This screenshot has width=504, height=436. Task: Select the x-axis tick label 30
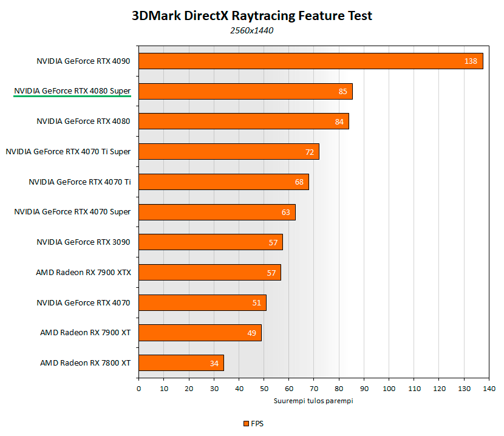[214, 389]
